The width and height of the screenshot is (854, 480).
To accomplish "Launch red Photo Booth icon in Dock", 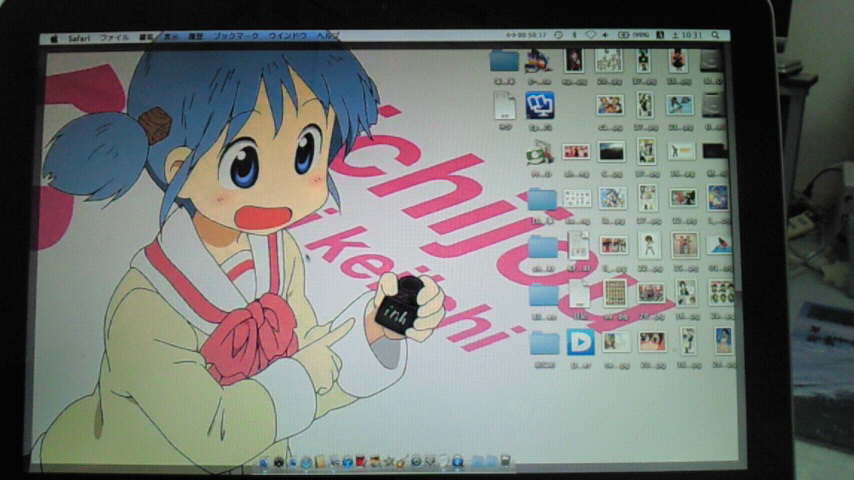I will coord(361,462).
